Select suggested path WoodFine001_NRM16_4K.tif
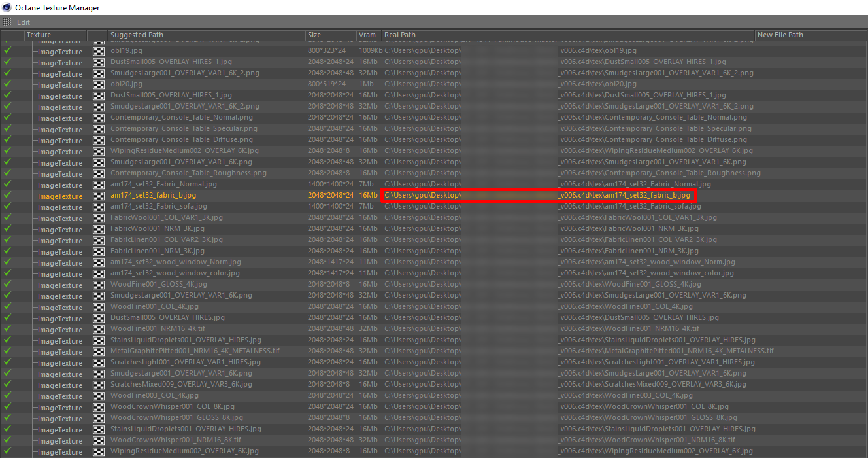Image resolution: width=868 pixels, height=458 pixels. [x=158, y=328]
